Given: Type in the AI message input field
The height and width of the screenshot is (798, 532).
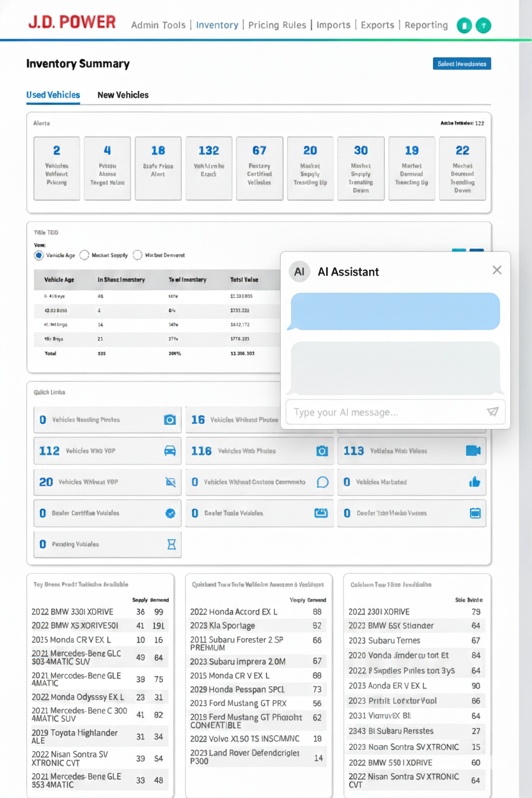Looking at the screenshot, I should click(384, 412).
